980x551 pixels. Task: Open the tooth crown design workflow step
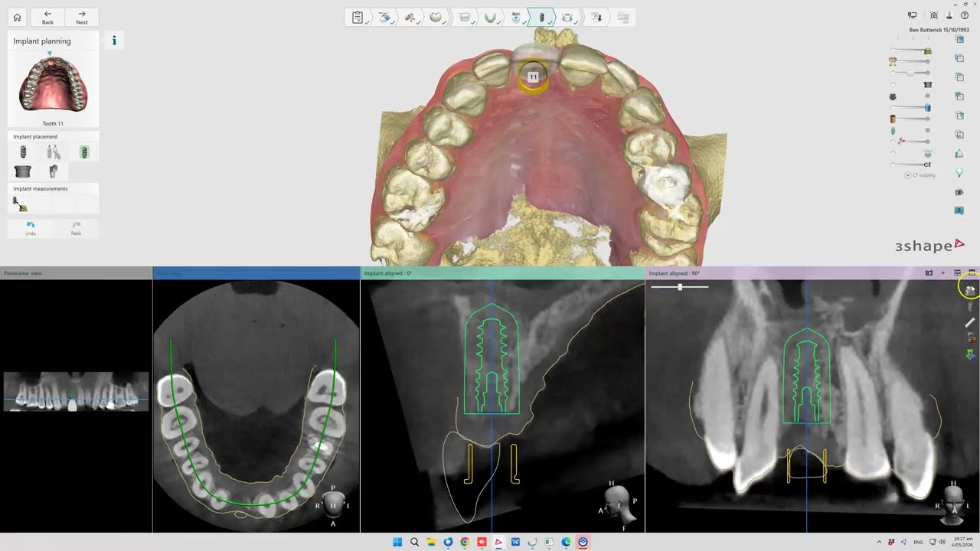pos(436,17)
